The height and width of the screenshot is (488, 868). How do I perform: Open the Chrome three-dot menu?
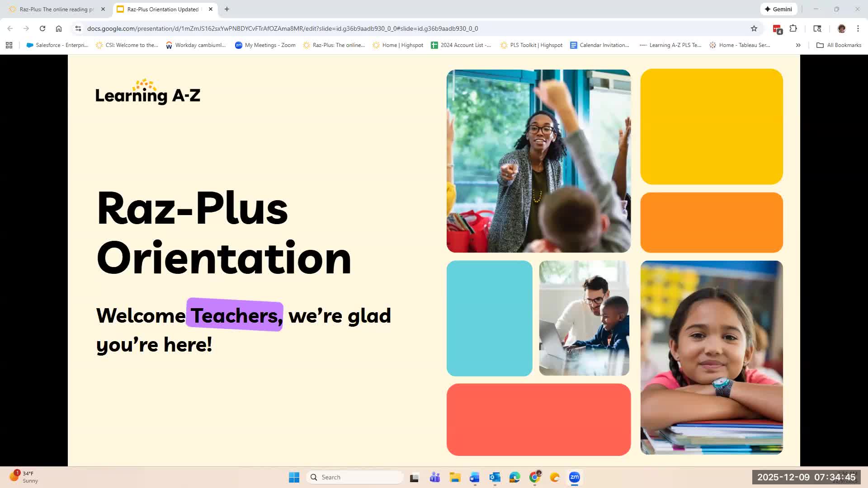(858, 28)
